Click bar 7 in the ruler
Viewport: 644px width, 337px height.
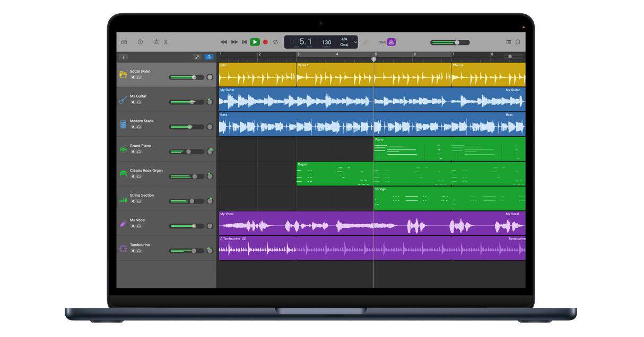454,54
